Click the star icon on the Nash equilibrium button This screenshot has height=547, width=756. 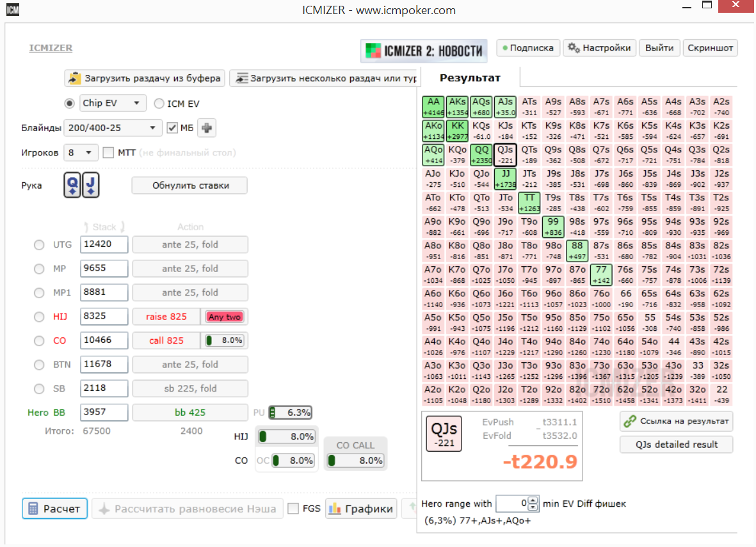104,509
